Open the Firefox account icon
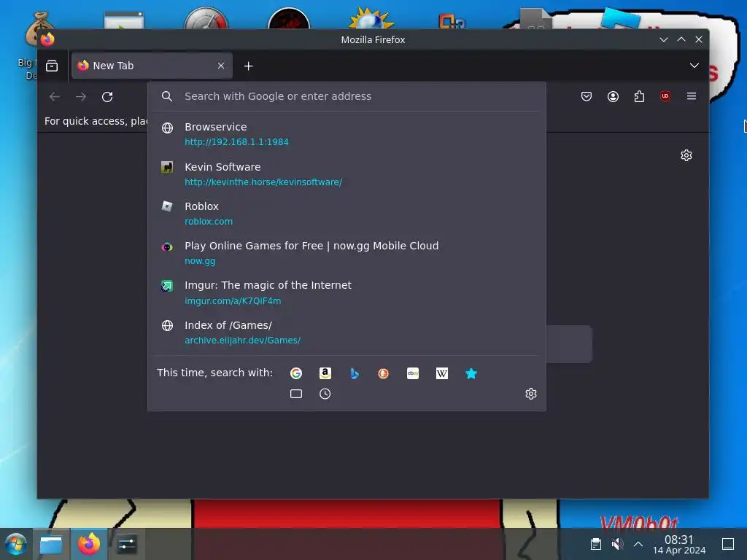The image size is (747, 560). pyautogui.click(x=613, y=97)
